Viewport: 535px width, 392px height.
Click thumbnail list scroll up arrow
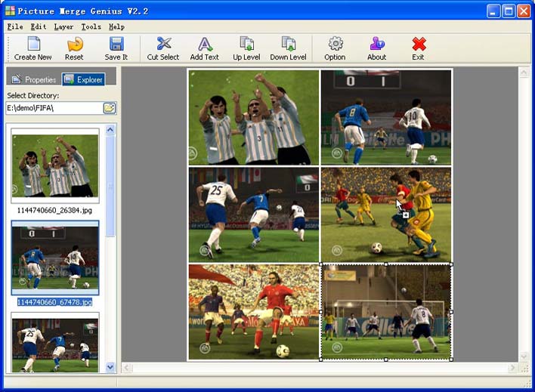click(110, 130)
